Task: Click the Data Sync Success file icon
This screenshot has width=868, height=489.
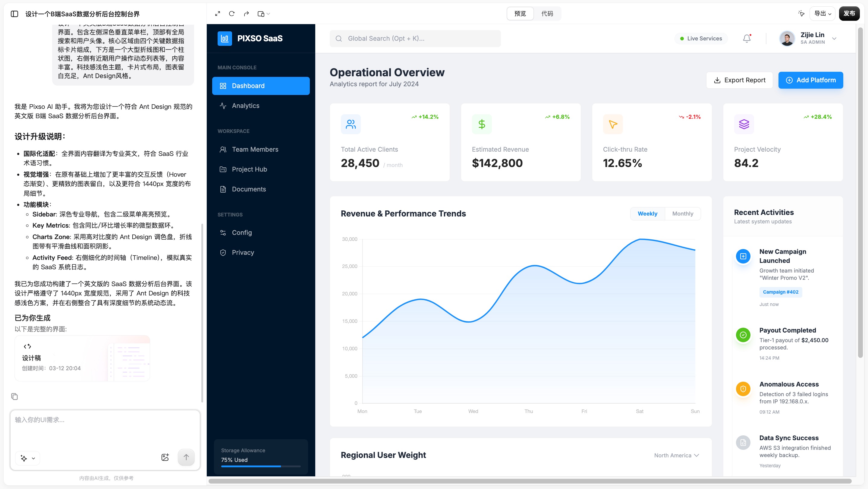Action: tap(743, 443)
